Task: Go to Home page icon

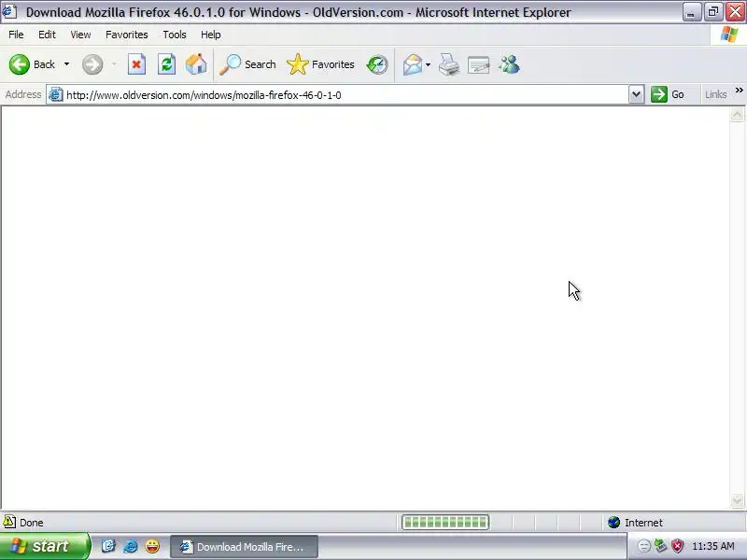Action: 196,64
